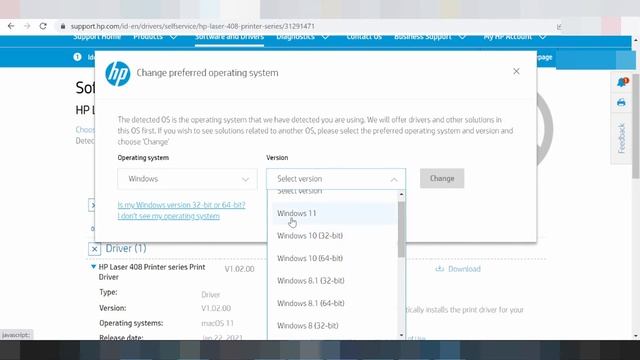Click version list scrollbar down arrow

401,335
